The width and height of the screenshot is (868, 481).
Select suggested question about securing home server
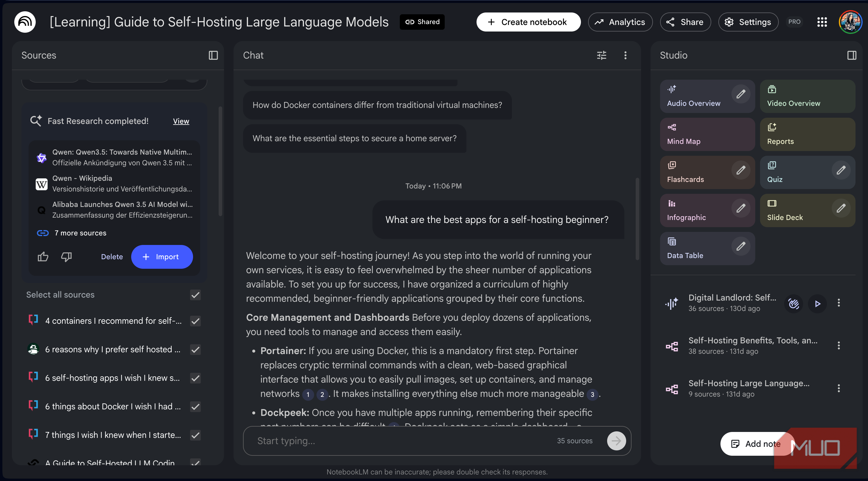pos(355,139)
